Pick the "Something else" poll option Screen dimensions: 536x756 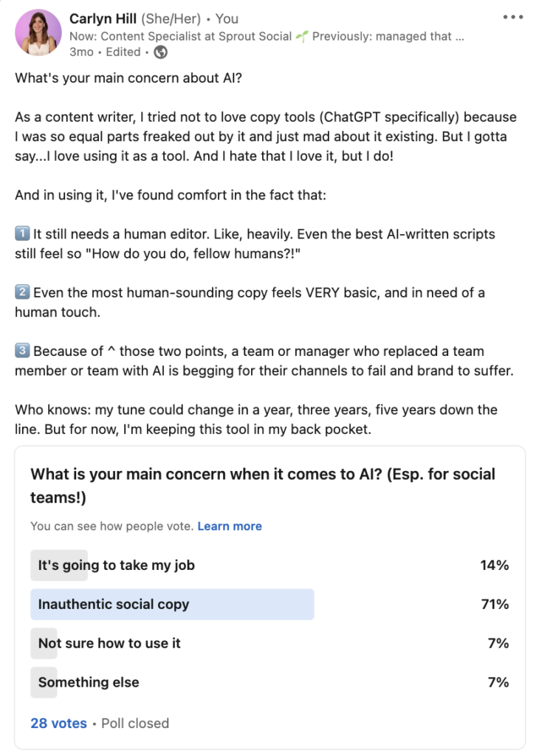[89, 682]
